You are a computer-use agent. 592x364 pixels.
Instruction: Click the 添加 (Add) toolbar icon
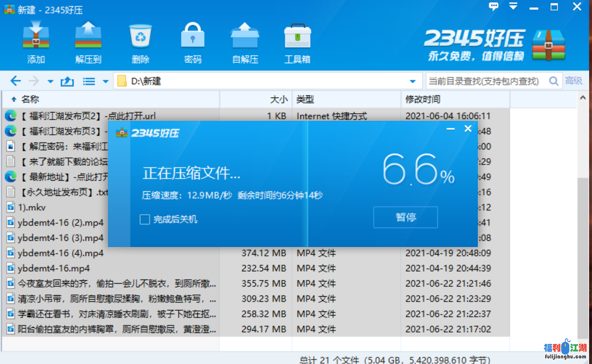36,37
